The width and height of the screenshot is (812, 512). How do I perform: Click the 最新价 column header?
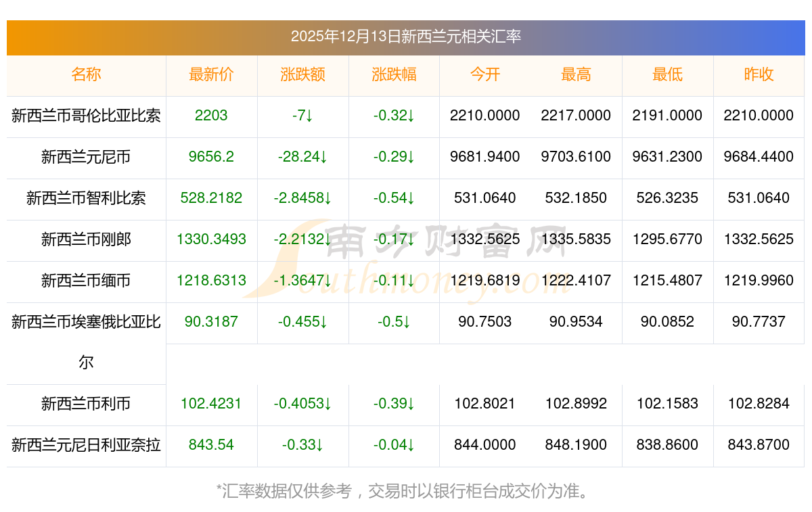(211, 75)
